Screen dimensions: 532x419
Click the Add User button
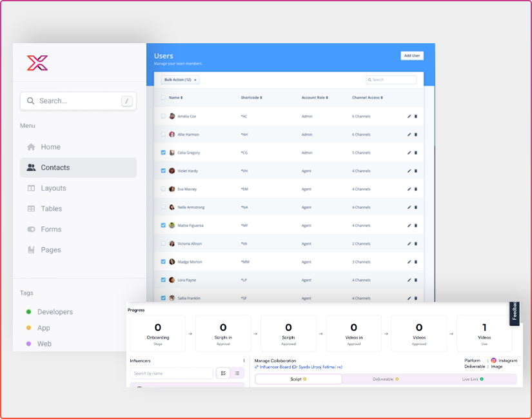click(411, 56)
